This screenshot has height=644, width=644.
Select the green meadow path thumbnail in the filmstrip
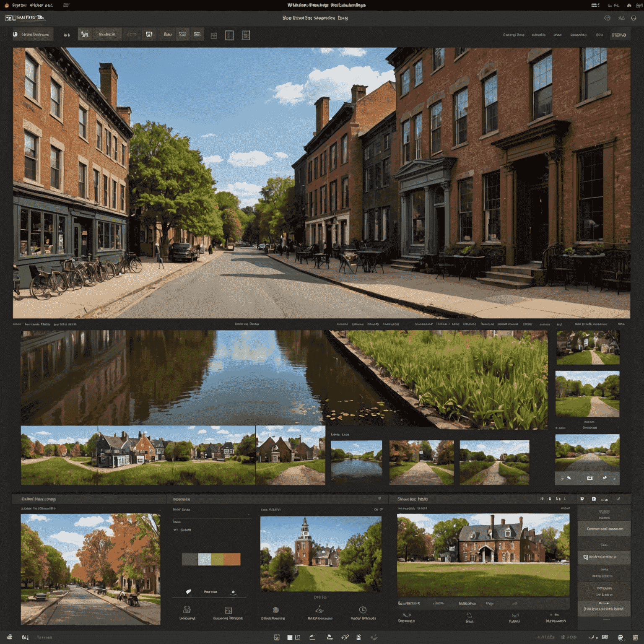tap(494, 462)
